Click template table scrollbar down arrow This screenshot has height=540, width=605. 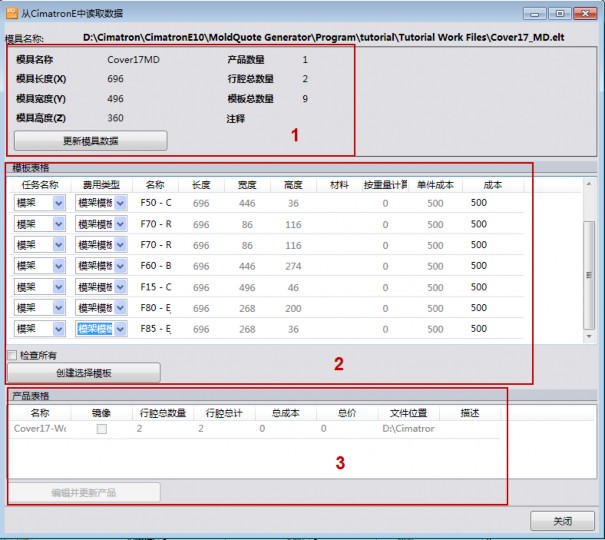point(589,336)
